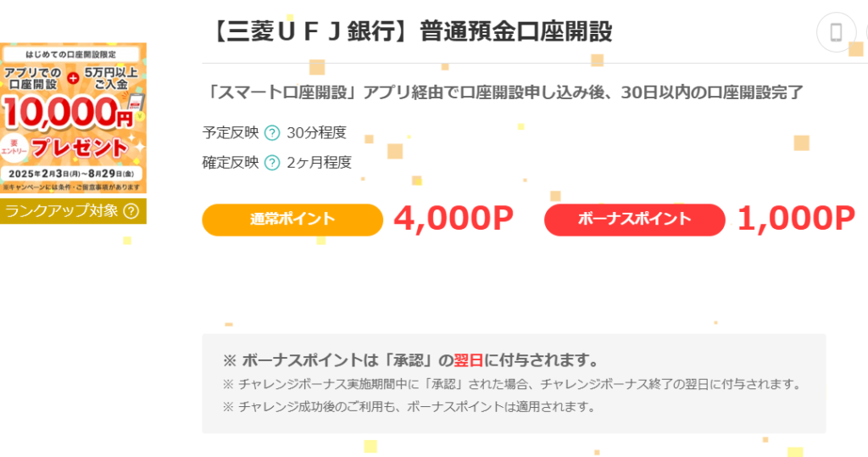Open help icon beside 予定反映

[x=272, y=133]
